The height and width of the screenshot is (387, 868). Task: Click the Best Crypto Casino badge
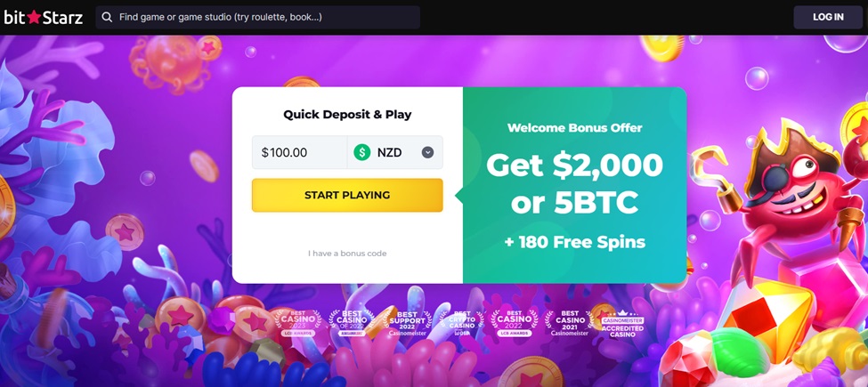click(x=461, y=322)
